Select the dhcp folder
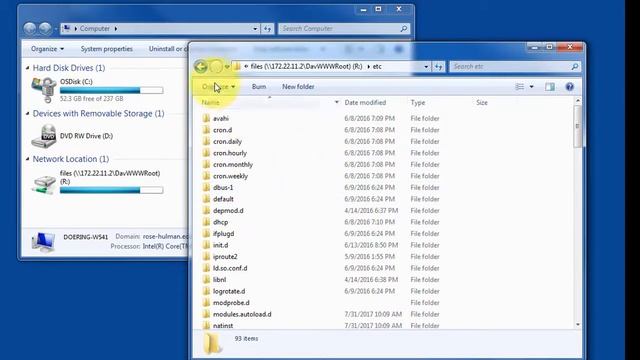Screen dimensions: 640x360 [220, 222]
